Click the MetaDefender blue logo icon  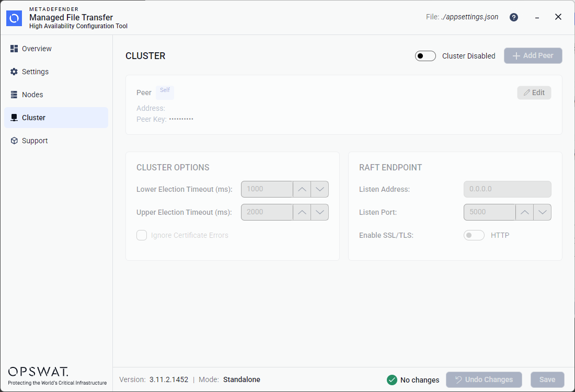point(14,18)
